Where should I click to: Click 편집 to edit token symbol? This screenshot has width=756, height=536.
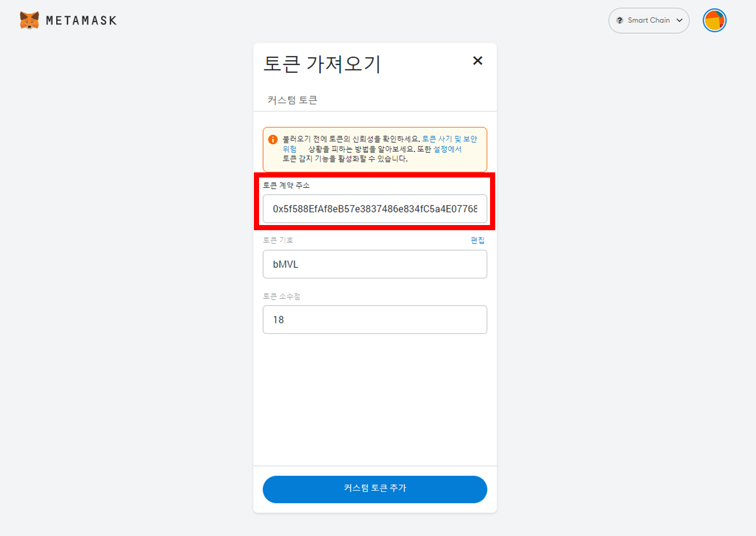pyautogui.click(x=477, y=241)
